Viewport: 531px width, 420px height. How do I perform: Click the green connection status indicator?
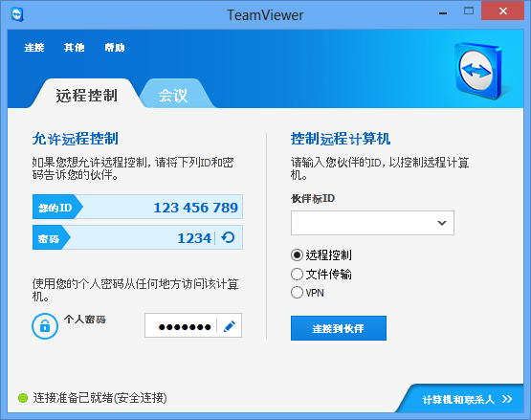[x=23, y=398]
